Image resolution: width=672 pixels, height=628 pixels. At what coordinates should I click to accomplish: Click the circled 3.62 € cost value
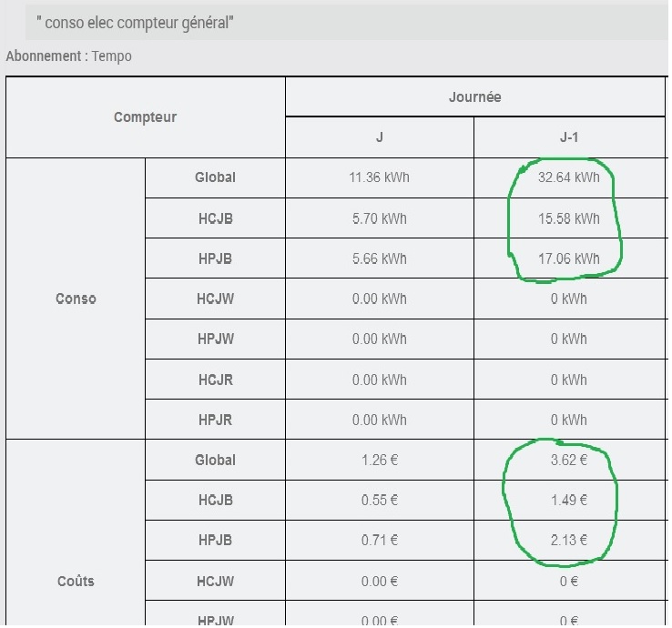click(x=569, y=460)
